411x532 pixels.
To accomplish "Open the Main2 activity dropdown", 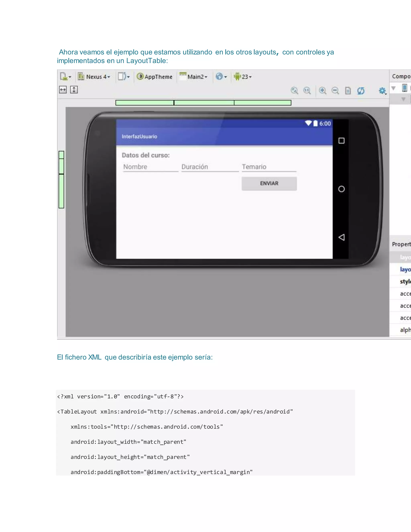I will pyautogui.click(x=193, y=76).
